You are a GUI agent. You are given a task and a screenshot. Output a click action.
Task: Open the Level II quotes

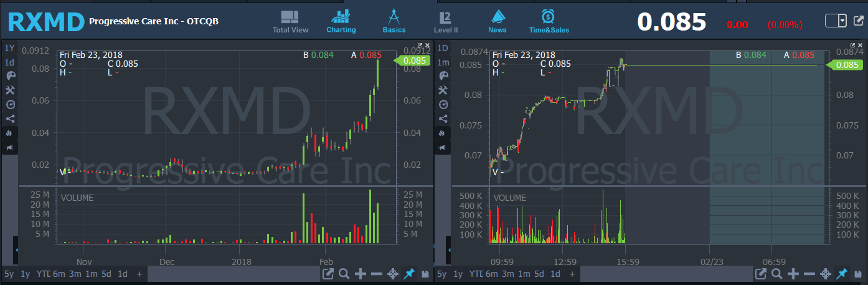click(x=446, y=22)
